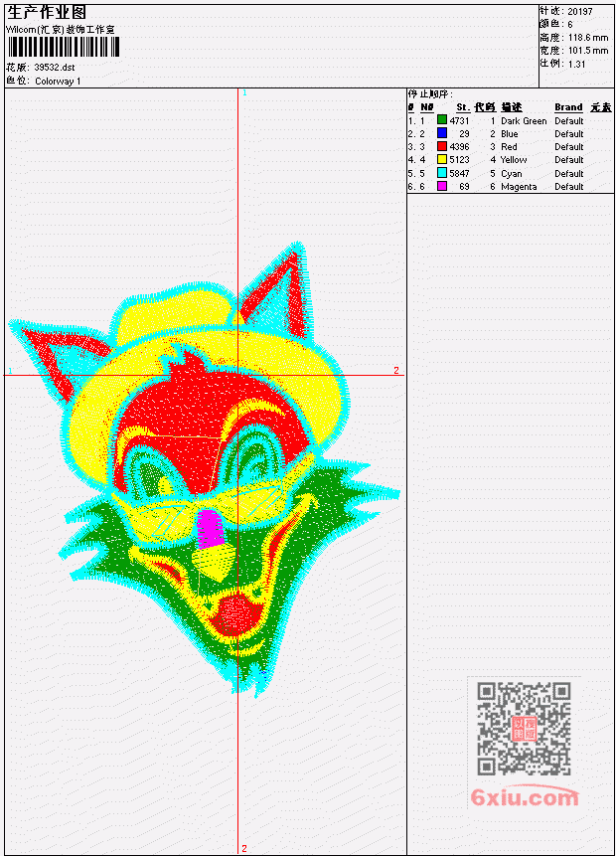This screenshot has width=616, height=856.
Task: Select the file name '39532.dst'
Action: (x=55, y=68)
